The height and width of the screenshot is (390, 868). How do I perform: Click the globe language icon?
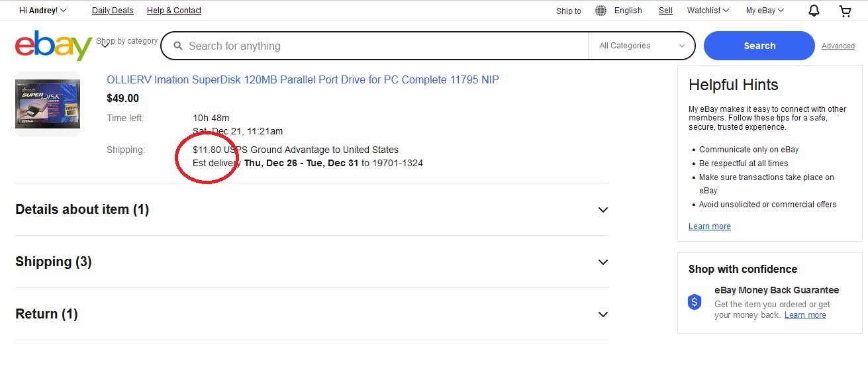[x=601, y=11]
